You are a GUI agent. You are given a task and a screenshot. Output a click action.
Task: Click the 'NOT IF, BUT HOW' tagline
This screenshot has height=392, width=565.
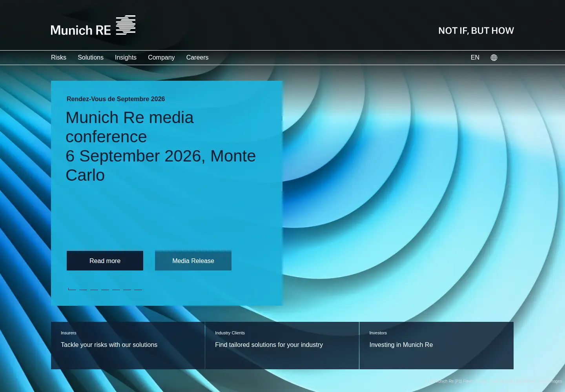click(x=476, y=31)
